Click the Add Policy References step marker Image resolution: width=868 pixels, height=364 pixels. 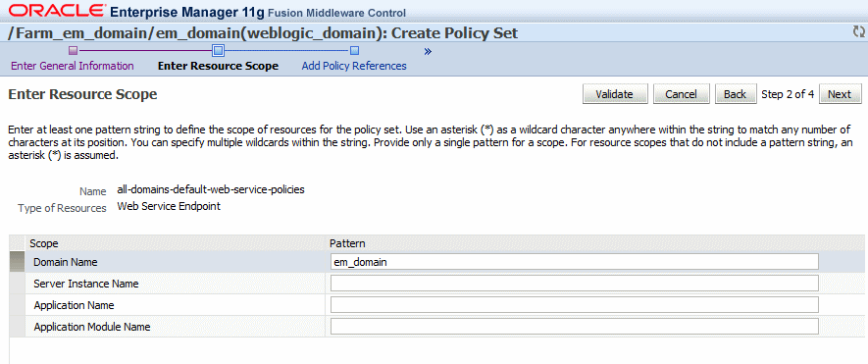coord(355,51)
